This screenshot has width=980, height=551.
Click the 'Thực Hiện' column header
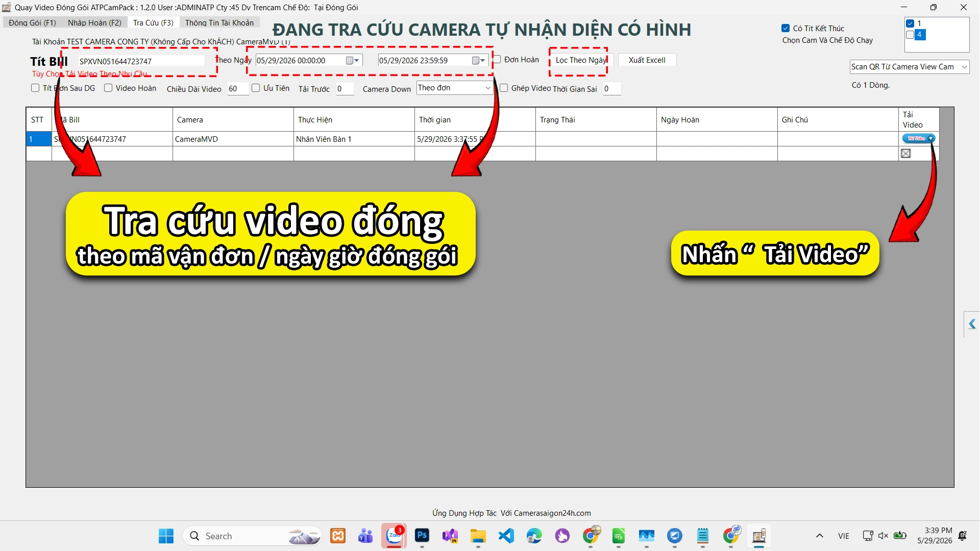354,119
